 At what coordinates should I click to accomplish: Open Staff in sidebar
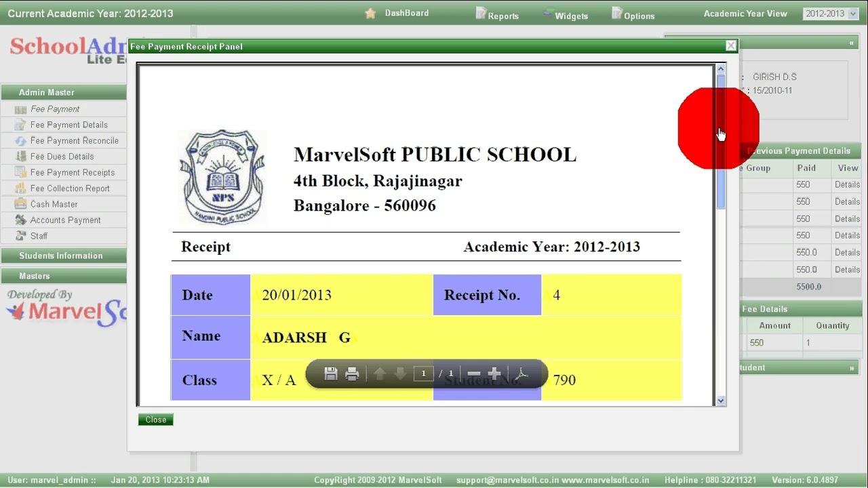coord(39,236)
